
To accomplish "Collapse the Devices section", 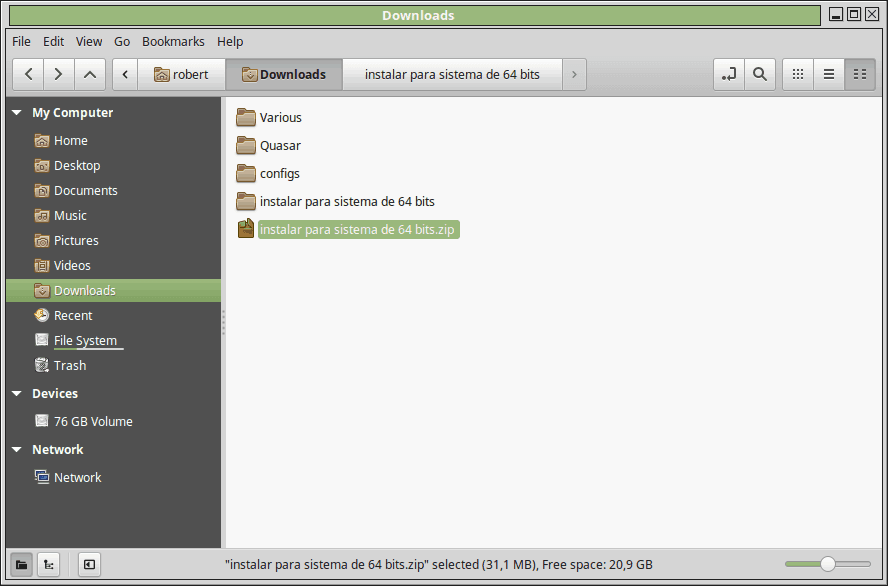I will coord(17,393).
